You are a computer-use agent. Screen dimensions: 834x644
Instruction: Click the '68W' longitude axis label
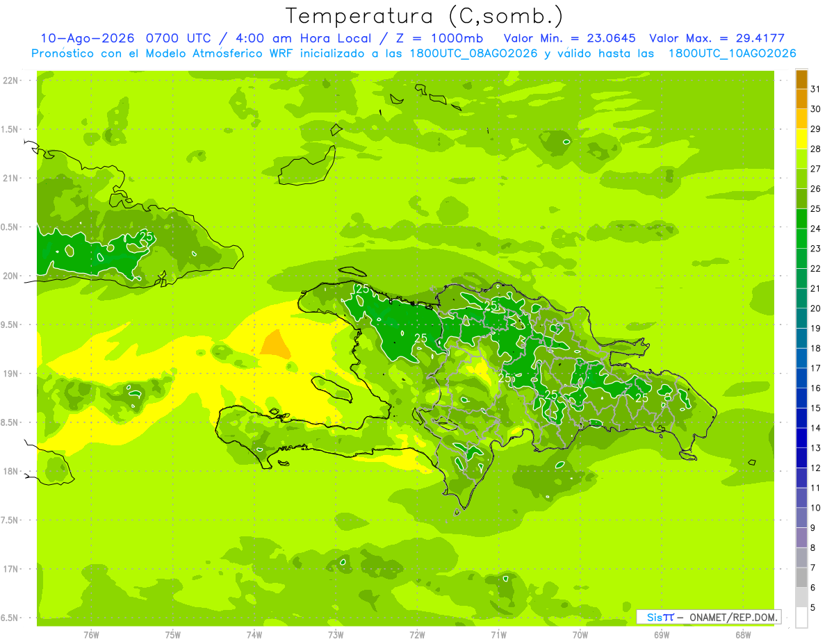pos(743,635)
